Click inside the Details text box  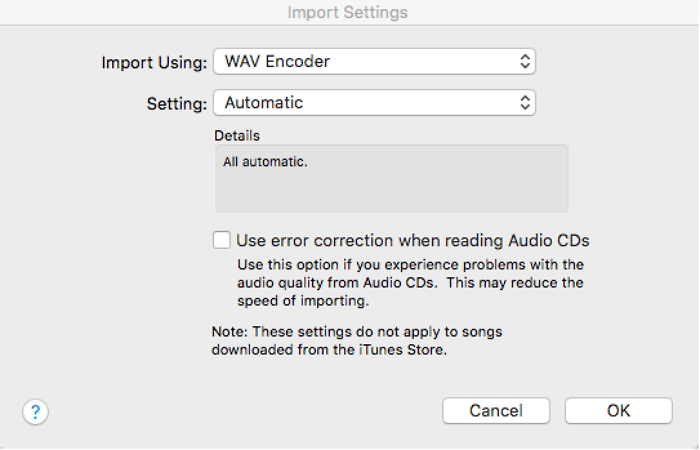(391, 185)
